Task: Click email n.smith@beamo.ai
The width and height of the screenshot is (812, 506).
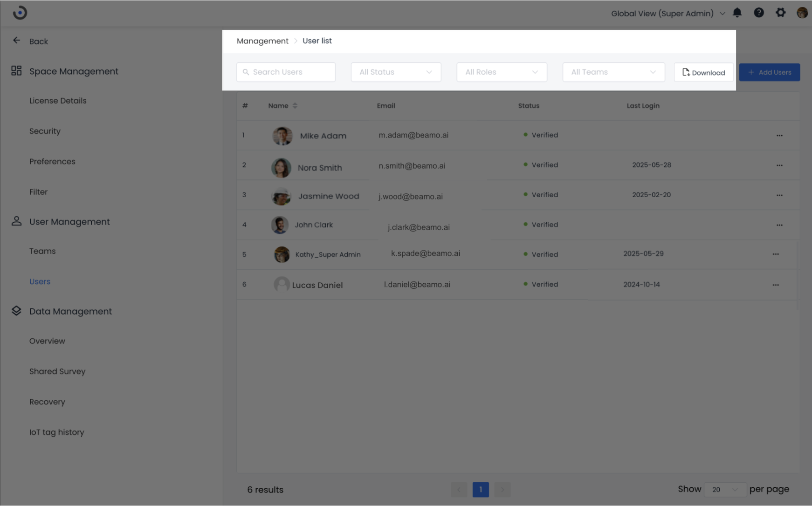Action: [x=412, y=166]
